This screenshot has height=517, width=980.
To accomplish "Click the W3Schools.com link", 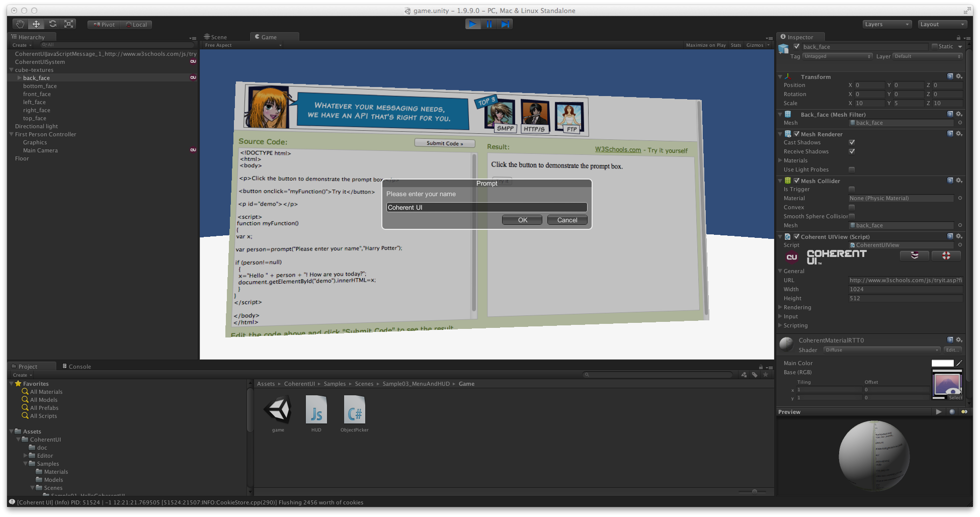I will pos(618,149).
